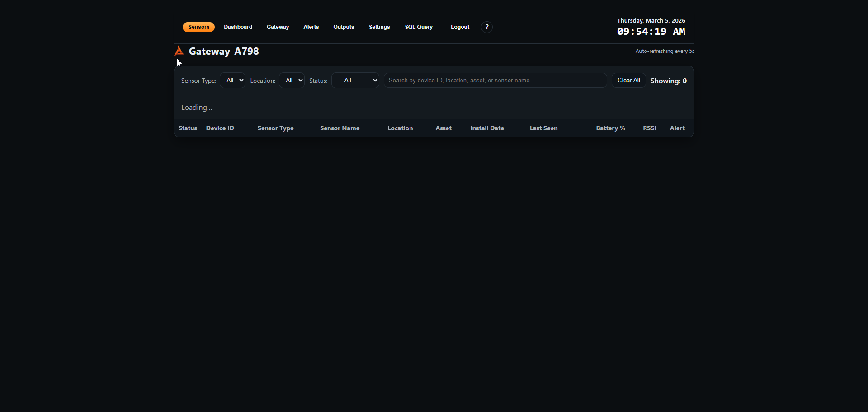Switch to the Sensors tab
The height and width of the screenshot is (412, 868).
click(x=198, y=27)
